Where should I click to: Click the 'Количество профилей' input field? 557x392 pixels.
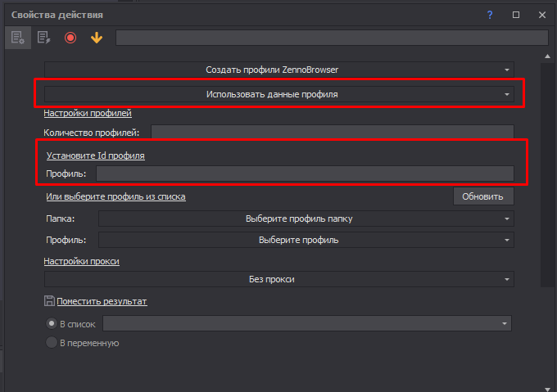pos(332,132)
